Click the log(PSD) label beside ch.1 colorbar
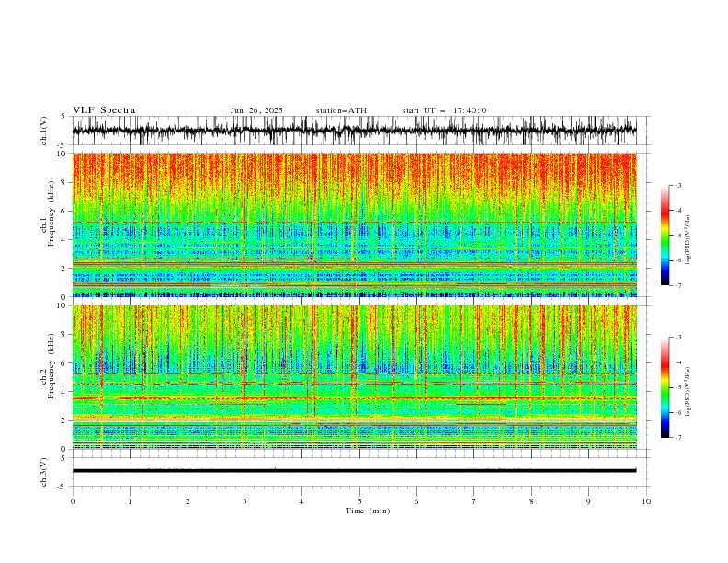 point(688,240)
